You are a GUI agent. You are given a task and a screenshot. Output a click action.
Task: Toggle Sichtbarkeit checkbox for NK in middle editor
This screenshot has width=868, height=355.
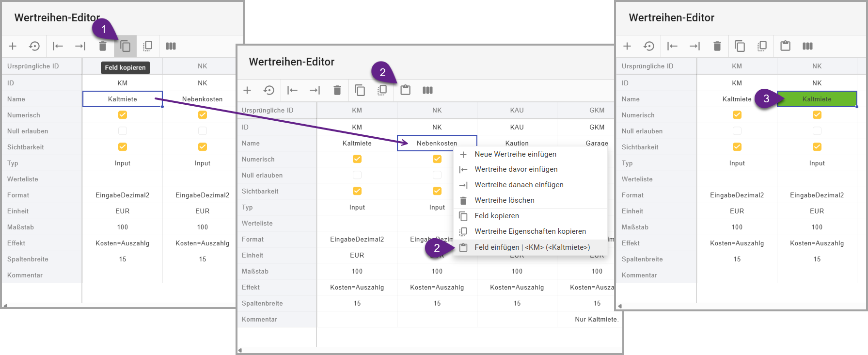coord(437,191)
